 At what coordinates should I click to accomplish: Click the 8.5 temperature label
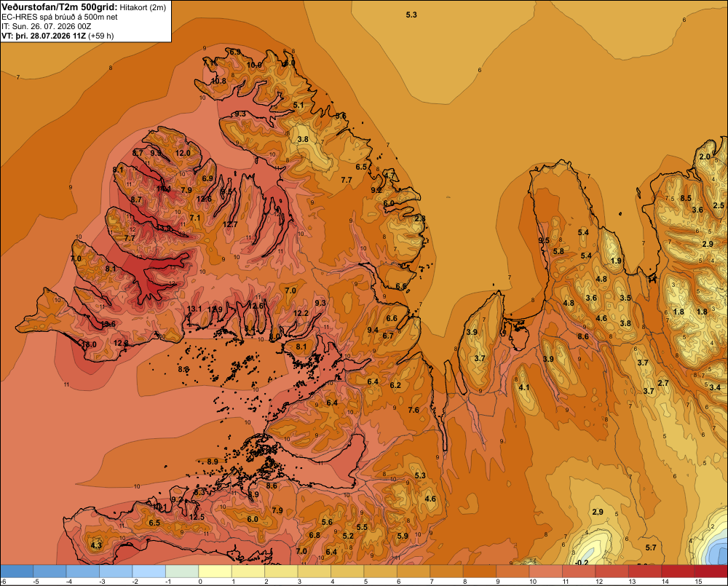[x=686, y=198]
